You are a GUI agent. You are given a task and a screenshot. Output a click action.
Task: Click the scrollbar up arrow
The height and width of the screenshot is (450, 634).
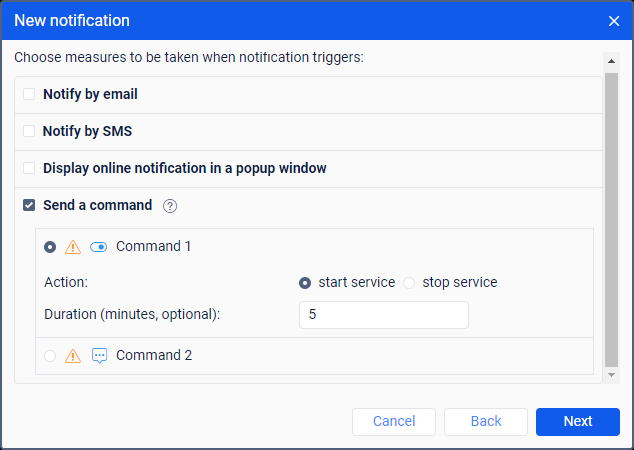pyautogui.click(x=611, y=59)
